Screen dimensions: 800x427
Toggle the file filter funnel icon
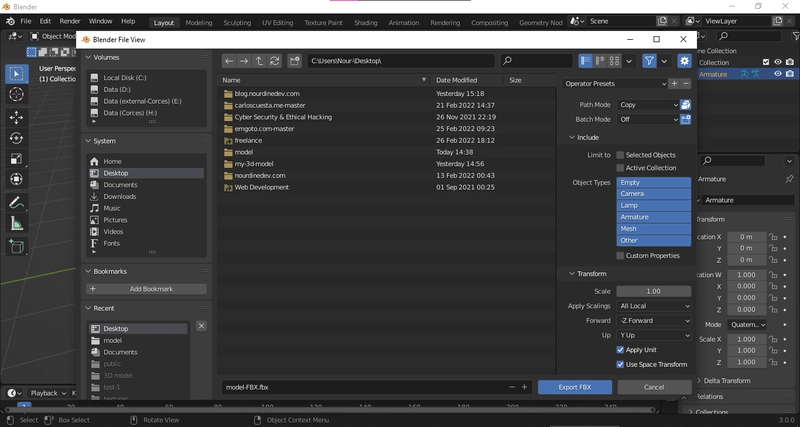pos(649,61)
